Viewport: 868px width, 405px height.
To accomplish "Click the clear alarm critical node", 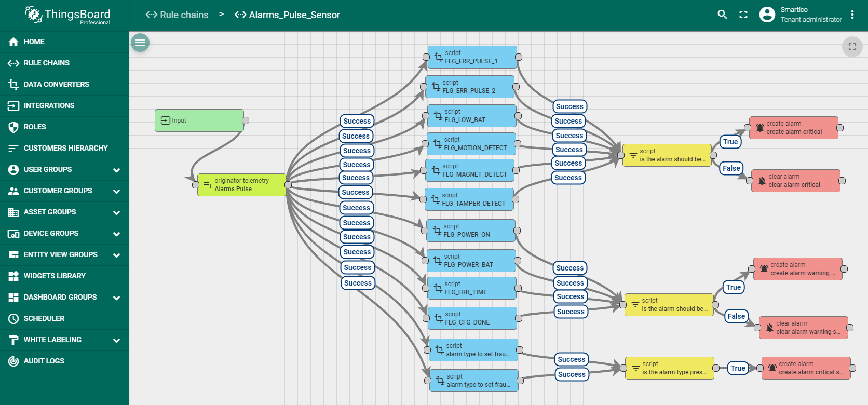I will (x=795, y=181).
